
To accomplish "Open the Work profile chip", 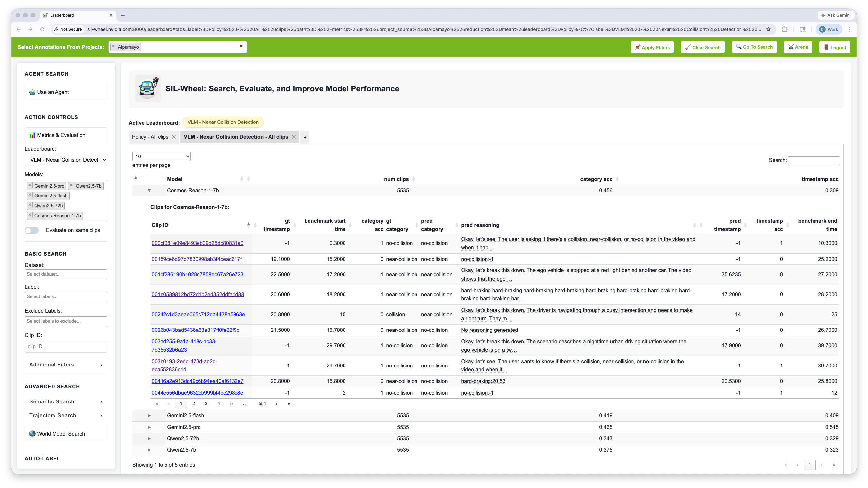I will tap(829, 29).
